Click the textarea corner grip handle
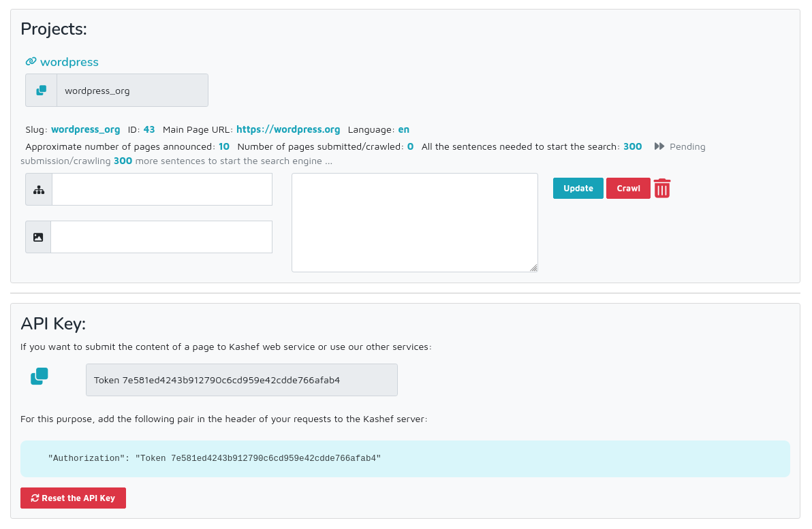This screenshot has height=529, width=812. point(533,268)
